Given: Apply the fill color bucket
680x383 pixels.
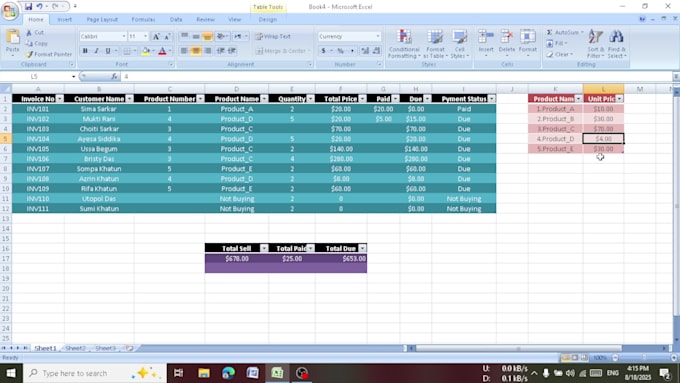Looking at the screenshot, I should pyautogui.click(x=146, y=51).
